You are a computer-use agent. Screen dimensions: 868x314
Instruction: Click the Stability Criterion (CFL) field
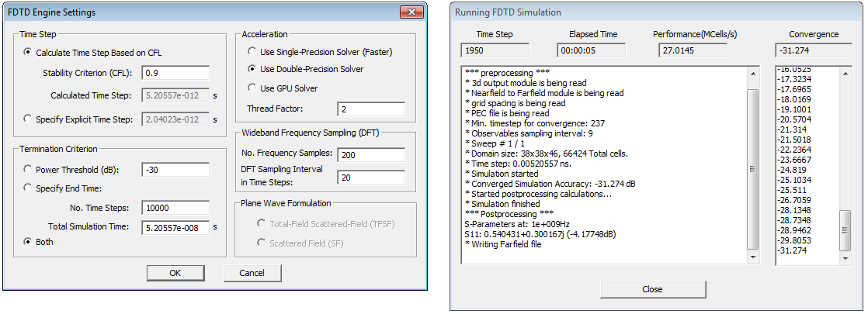175,73
